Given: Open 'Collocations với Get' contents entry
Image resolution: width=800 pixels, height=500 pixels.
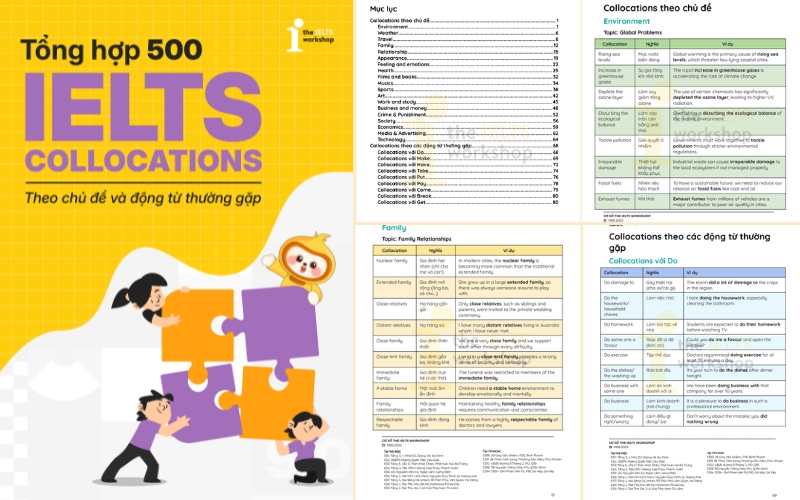Looking at the screenshot, I should pos(468,202).
